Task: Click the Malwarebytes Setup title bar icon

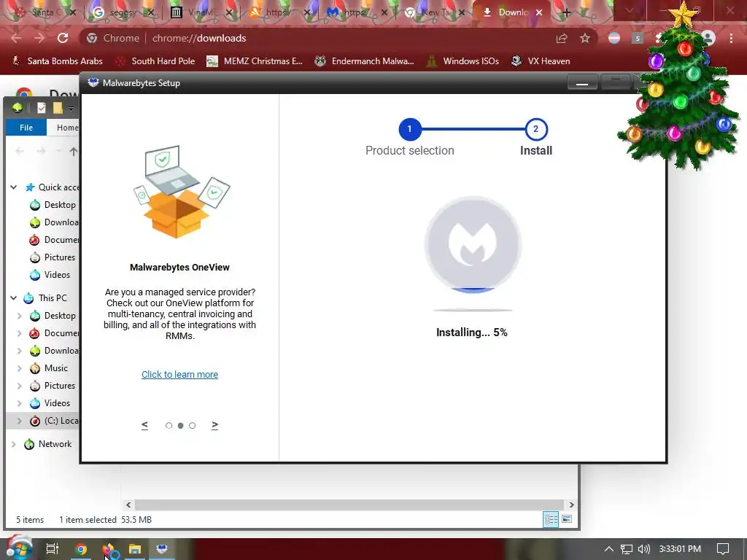Action: 93,82
